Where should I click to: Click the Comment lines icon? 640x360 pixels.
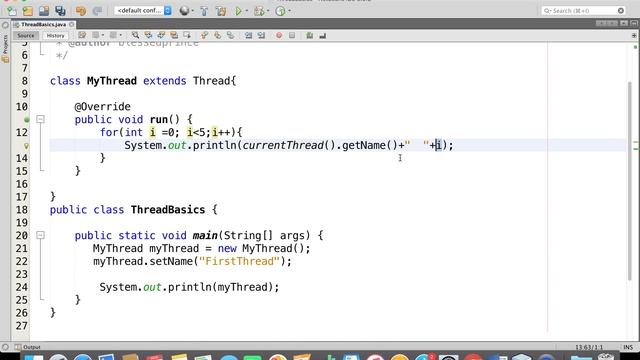point(309,36)
